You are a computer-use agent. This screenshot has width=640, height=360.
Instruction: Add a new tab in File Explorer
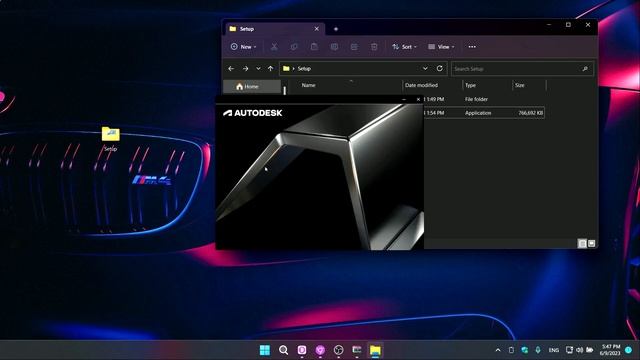click(336, 29)
